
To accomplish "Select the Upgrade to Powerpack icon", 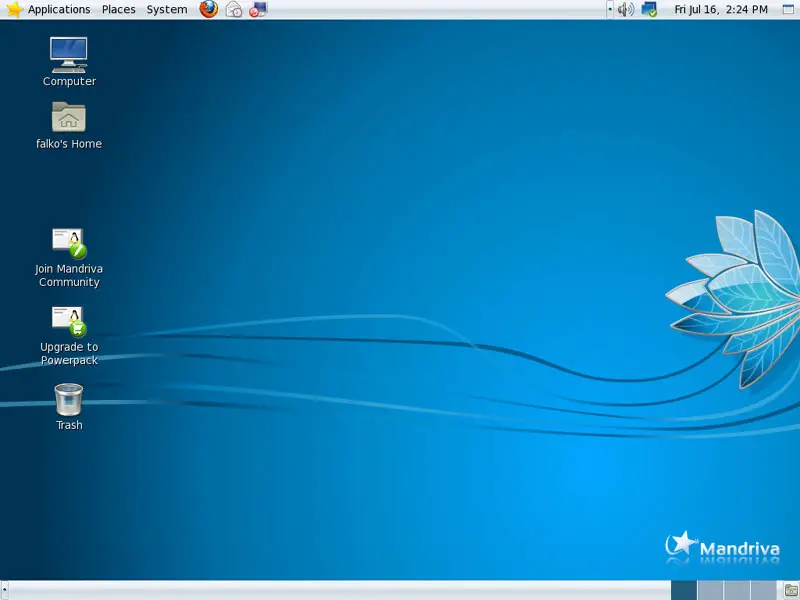I will tap(69, 321).
